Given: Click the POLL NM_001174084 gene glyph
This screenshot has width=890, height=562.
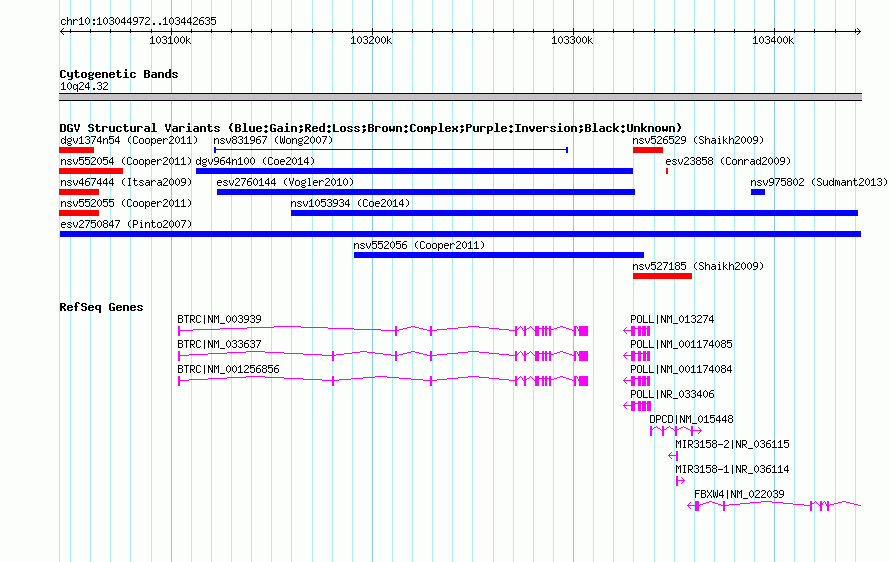Looking at the screenshot, I should (637, 380).
